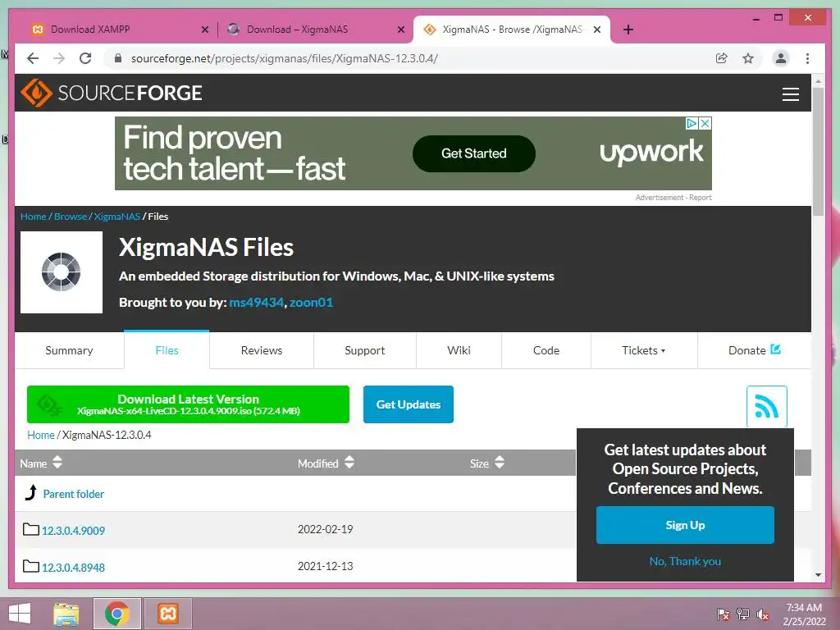Click the Browse breadcrumb link
The height and width of the screenshot is (630, 840).
pos(71,217)
